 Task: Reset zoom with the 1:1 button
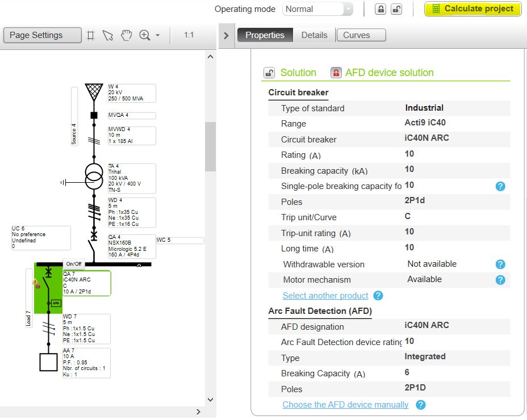tap(189, 35)
